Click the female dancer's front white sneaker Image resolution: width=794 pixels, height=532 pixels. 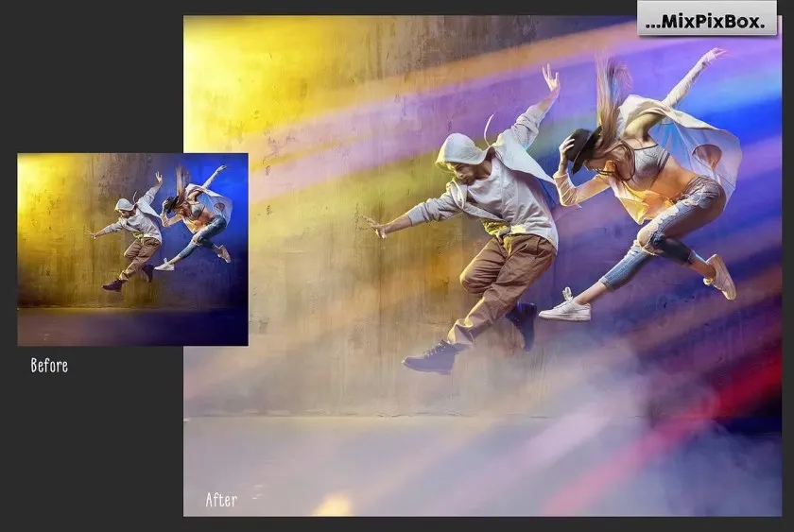[x=565, y=306]
